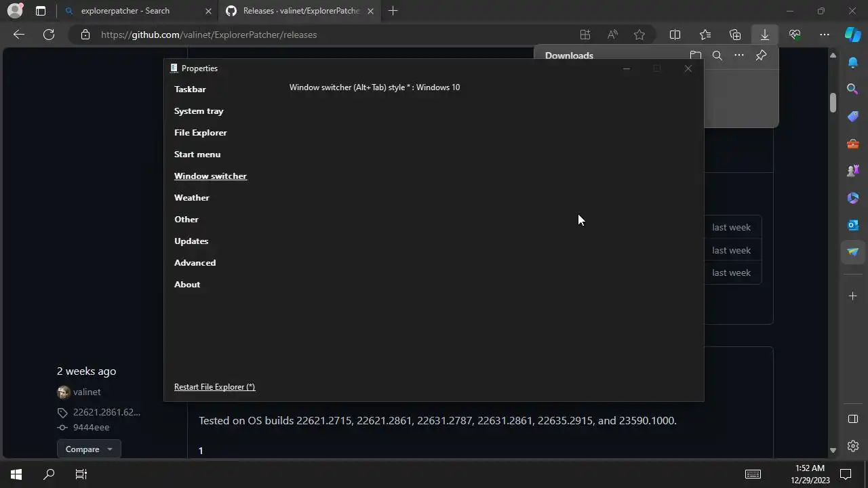The height and width of the screenshot is (488, 868).
Task: Go to Updates section in Properties
Action: [191, 241]
